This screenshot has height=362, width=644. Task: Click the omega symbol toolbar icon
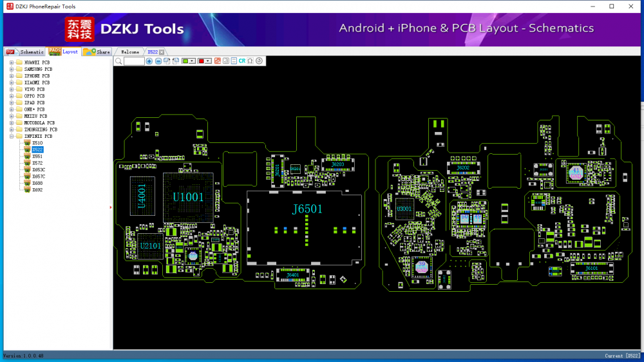pyautogui.click(x=250, y=61)
